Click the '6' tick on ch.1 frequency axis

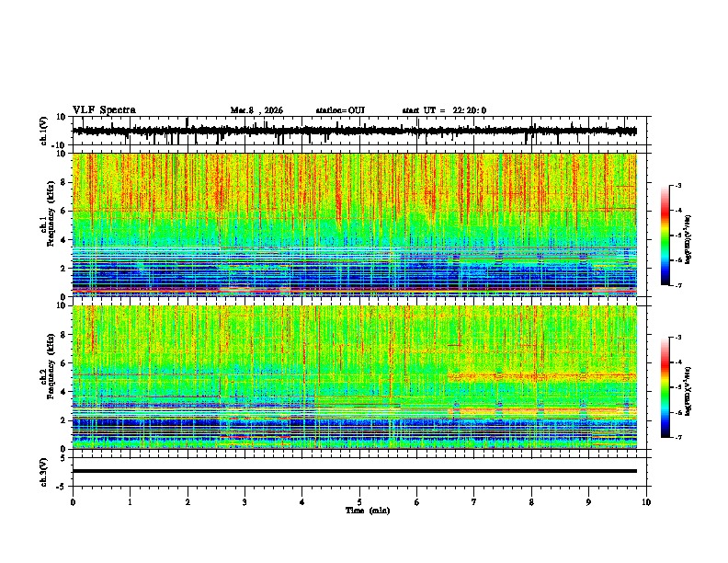(63, 211)
